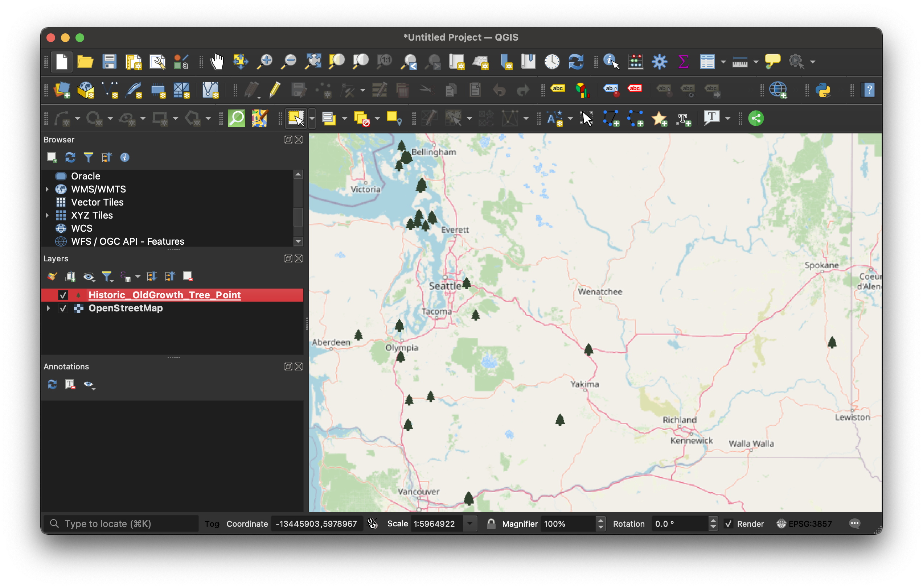Click the Identify Features tool
923x588 pixels.
click(x=611, y=62)
